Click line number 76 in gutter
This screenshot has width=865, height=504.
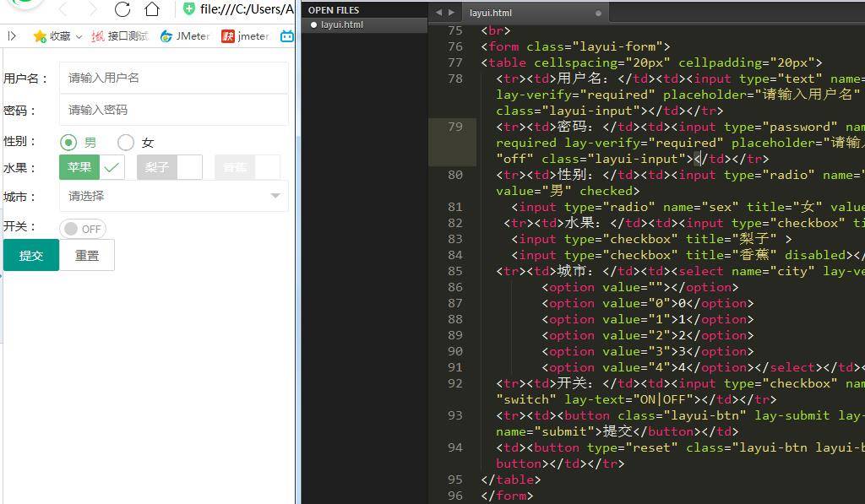pyautogui.click(x=455, y=46)
